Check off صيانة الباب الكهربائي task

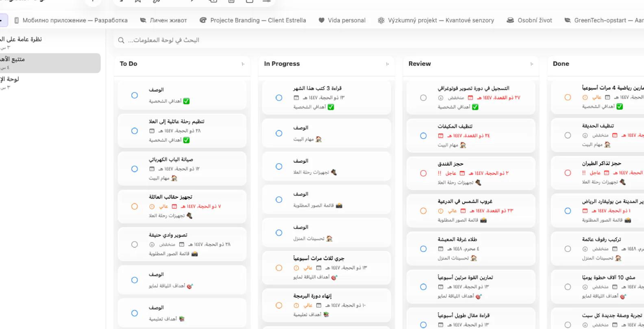coord(135,169)
